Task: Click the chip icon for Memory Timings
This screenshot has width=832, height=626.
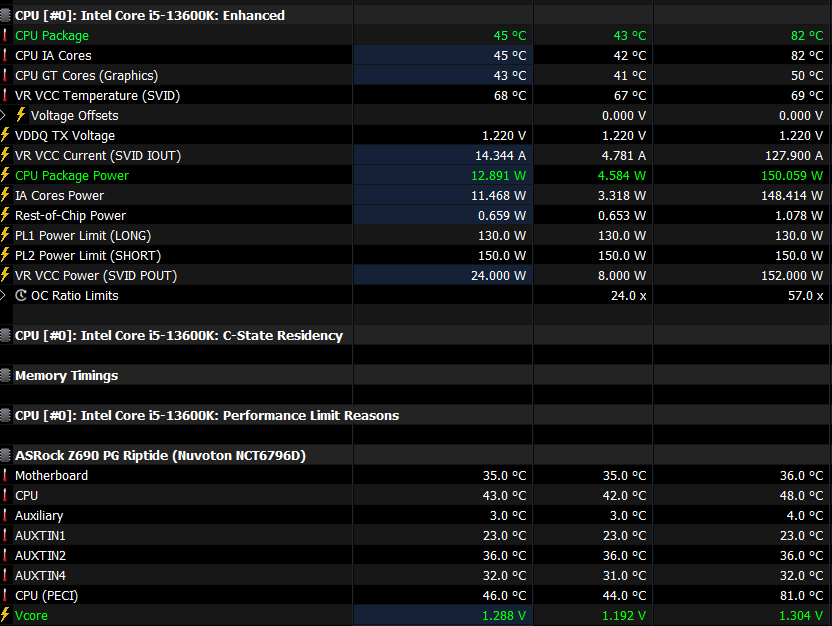Action: point(5,376)
